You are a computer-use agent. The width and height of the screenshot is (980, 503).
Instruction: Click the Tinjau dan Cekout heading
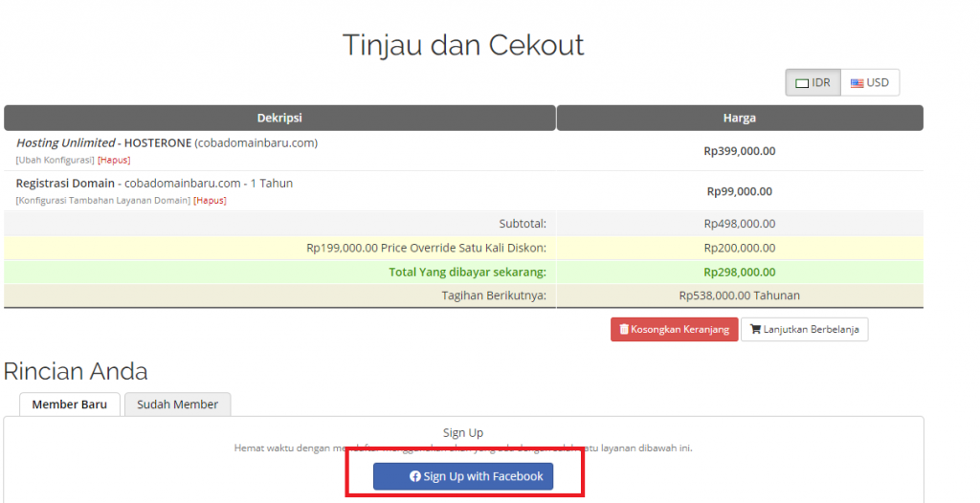[463, 45]
